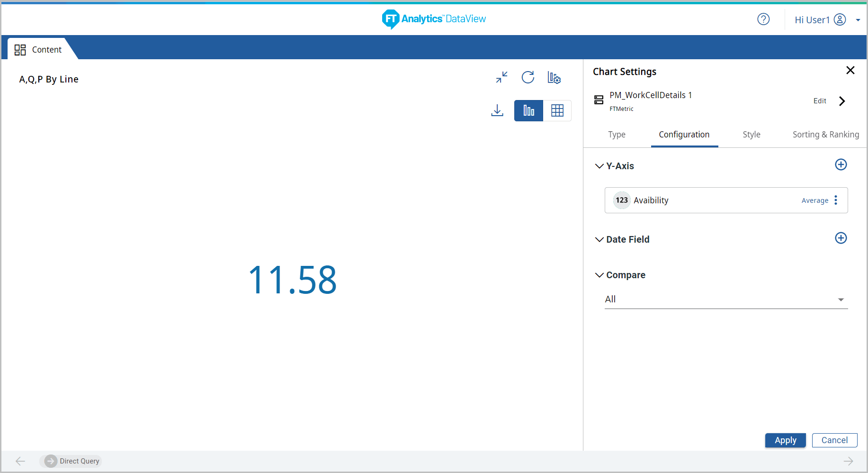Cancel the chart settings changes

point(834,440)
